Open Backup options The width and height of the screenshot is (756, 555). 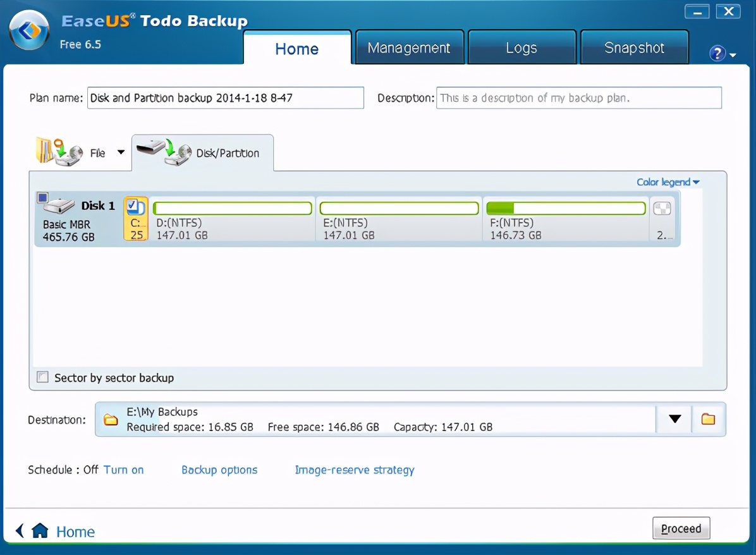[219, 470]
